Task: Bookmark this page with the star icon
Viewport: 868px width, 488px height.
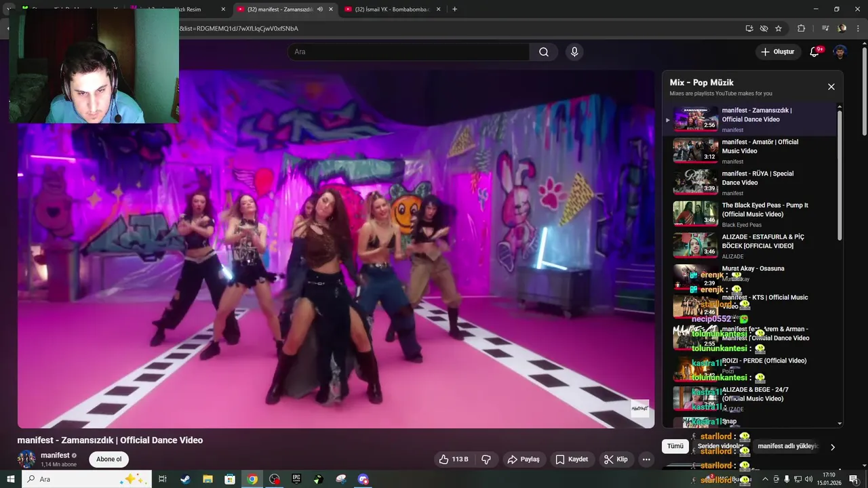Action: (x=778, y=28)
